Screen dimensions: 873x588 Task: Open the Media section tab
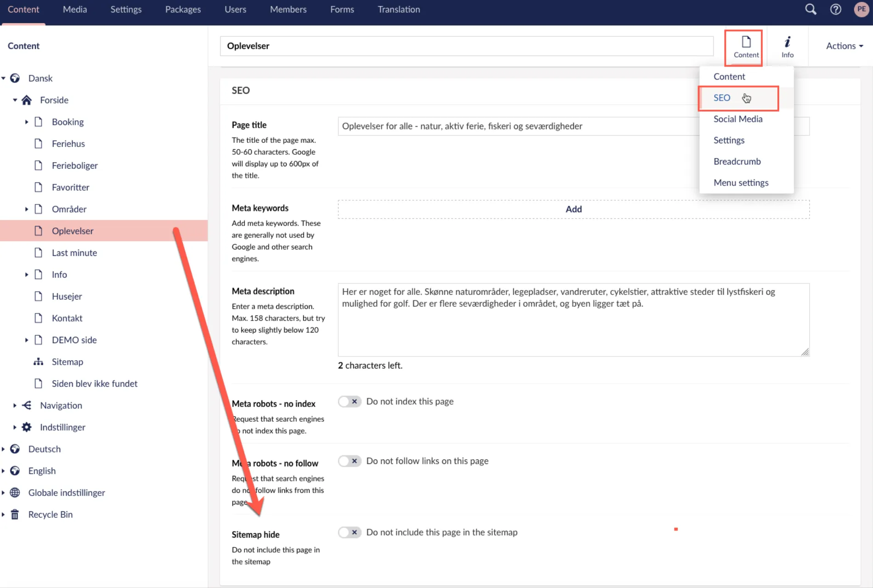[x=75, y=9]
